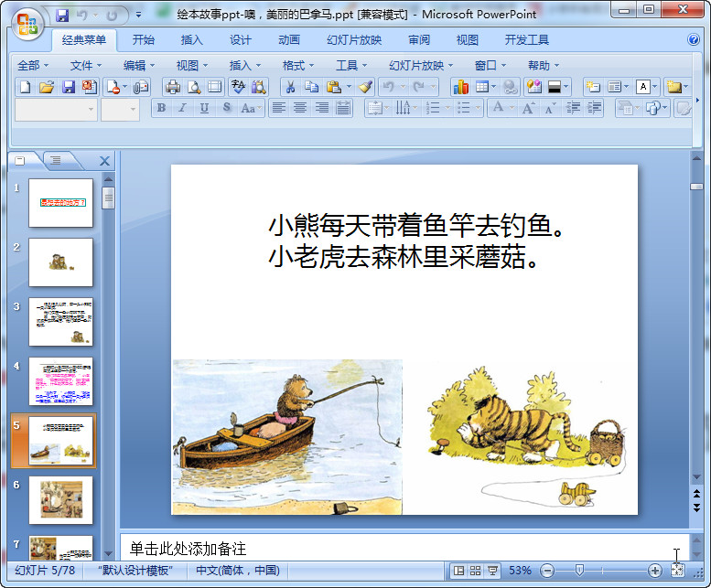Viewport: 711px width, 588px height.
Task: Click the Text Shadow S icon
Action: [227, 108]
